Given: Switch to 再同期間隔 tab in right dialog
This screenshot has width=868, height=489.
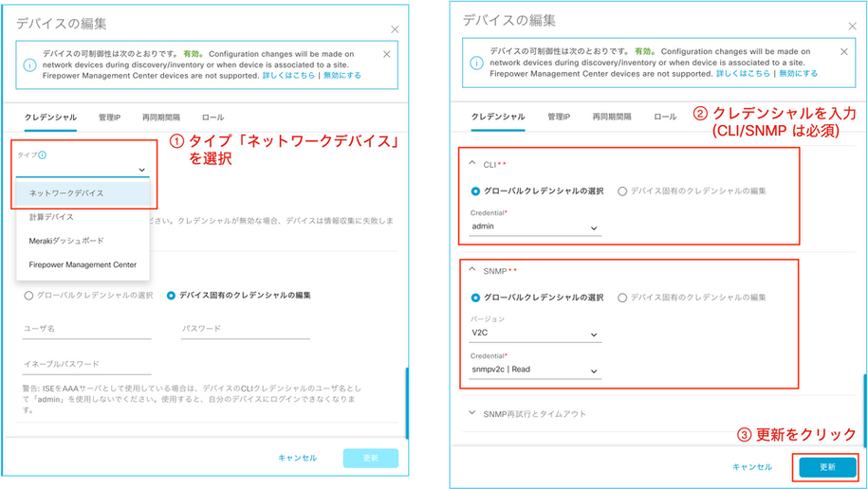Looking at the screenshot, I should [612, 117].
